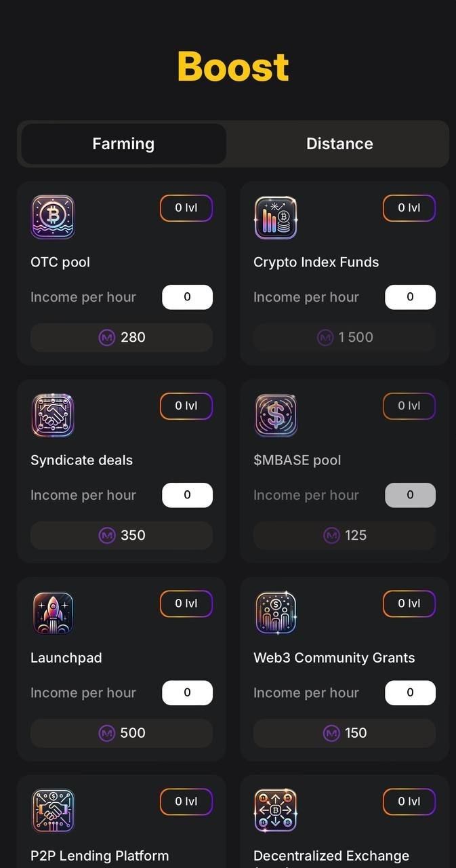456x868 pixels.
Task: Switch to the Farming tab
Action: pyautogui.click(x=123, y=144)
